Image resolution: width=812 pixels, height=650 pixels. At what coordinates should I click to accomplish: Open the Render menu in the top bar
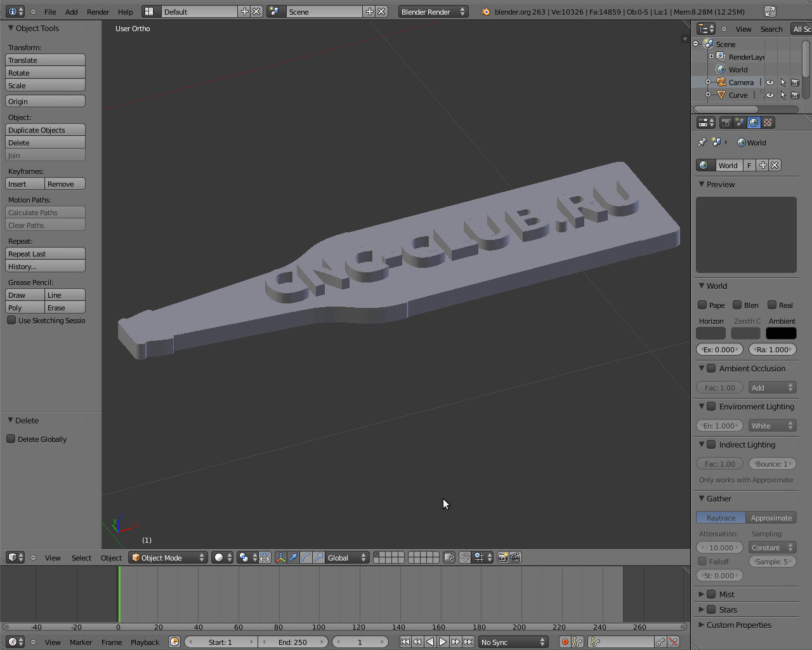click(98, 11)
